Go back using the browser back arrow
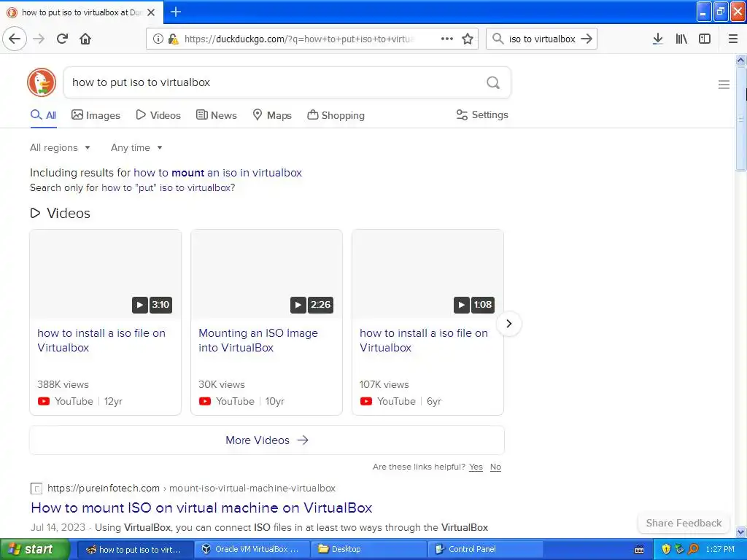Viewport: 747px width, 560px height. (x=15, y=39)
